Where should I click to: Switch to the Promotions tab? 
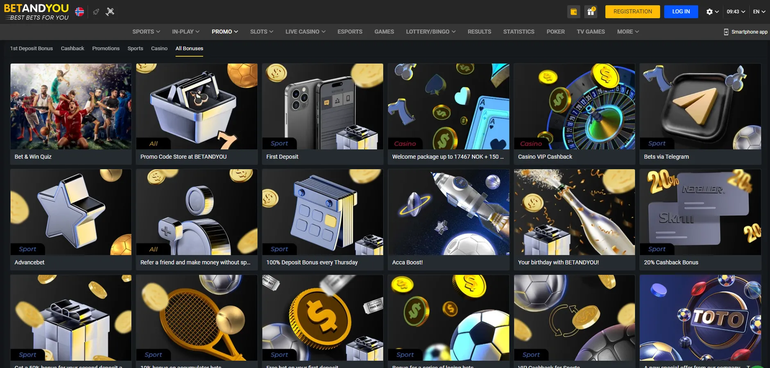click(106, 49)
